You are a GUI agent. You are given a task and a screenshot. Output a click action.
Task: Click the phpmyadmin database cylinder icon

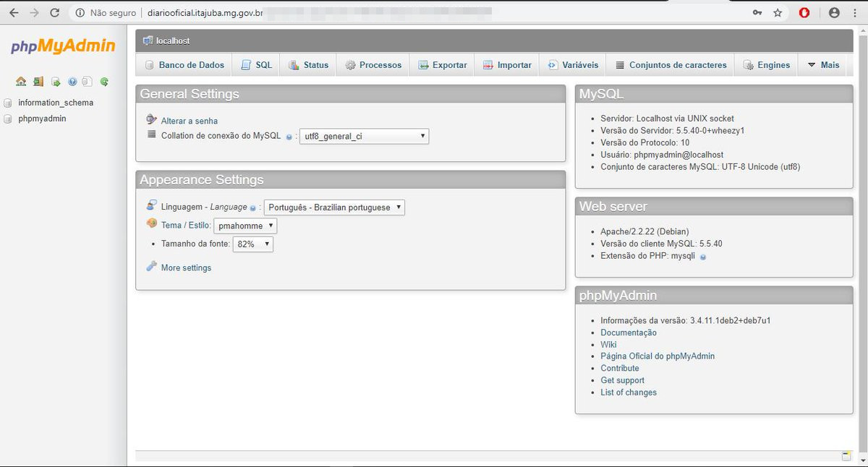tap(8, 119)
